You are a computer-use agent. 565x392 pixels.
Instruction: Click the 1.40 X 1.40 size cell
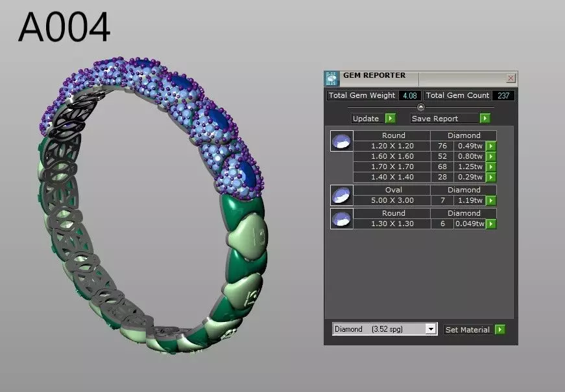(x=392, y=177)
